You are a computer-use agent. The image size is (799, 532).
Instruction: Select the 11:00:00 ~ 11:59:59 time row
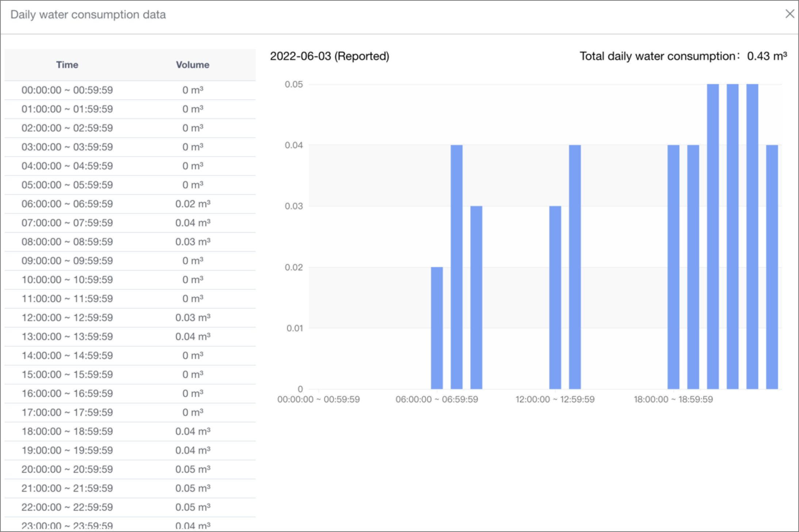point(130,299)
